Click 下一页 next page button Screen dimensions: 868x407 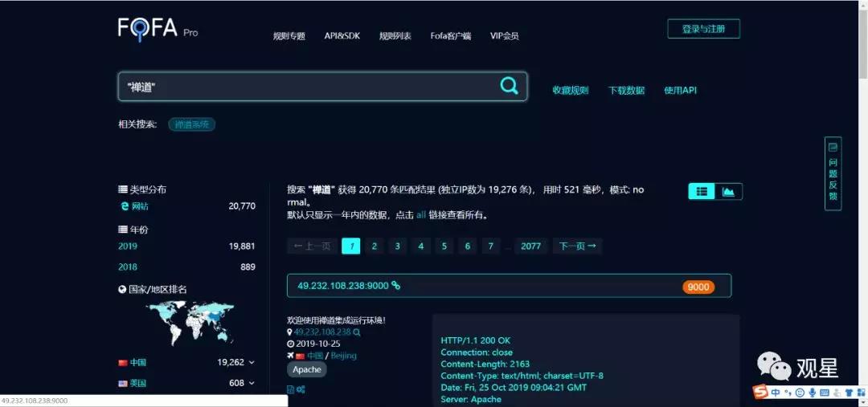[577, 246]
